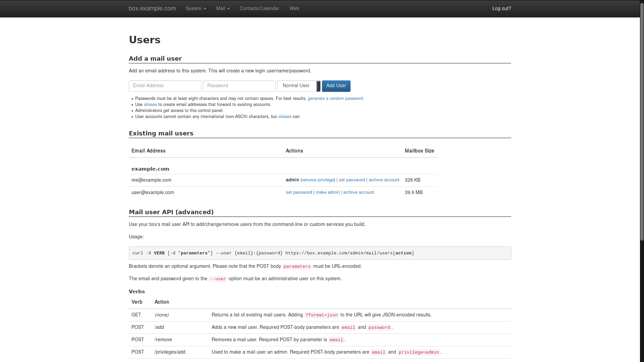The image size is (644, 362).
Task: Archive the me@example.com account
Action: (384, 180)
